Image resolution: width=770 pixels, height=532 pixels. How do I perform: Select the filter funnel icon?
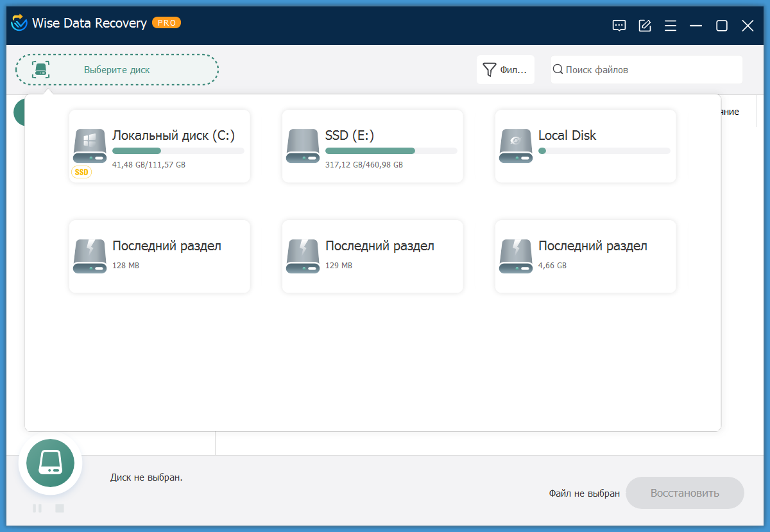point(490,69)
